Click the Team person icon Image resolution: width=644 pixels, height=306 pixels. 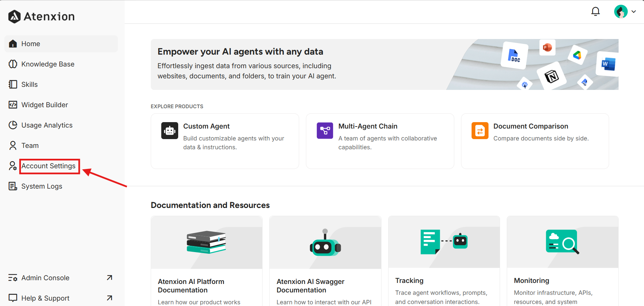pos(13,146)
